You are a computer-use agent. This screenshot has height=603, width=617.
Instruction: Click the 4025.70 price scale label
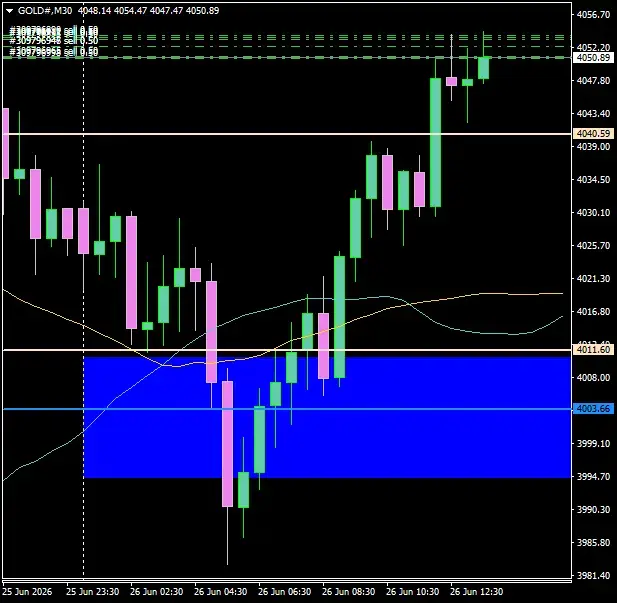pos(593,246)
